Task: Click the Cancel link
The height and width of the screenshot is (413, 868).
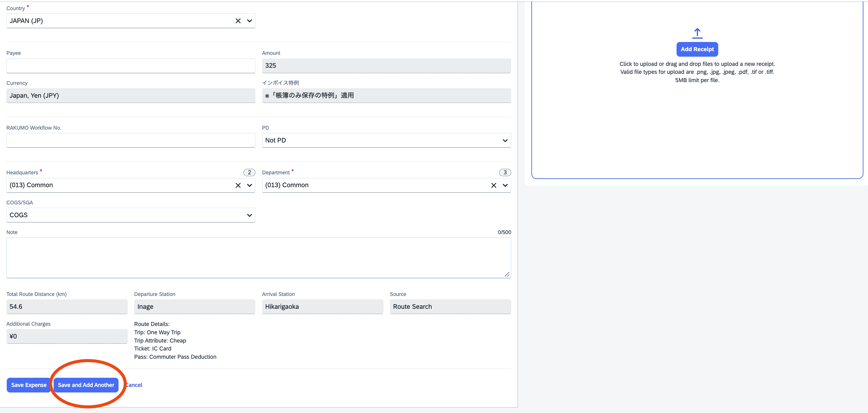Action: [x=135, y=385]
